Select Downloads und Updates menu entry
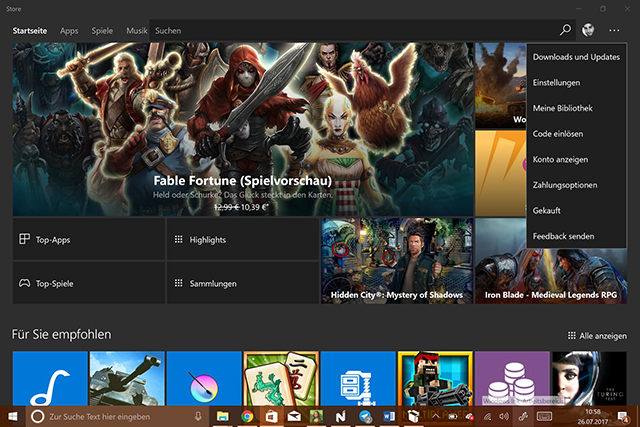 click(576, 57)
